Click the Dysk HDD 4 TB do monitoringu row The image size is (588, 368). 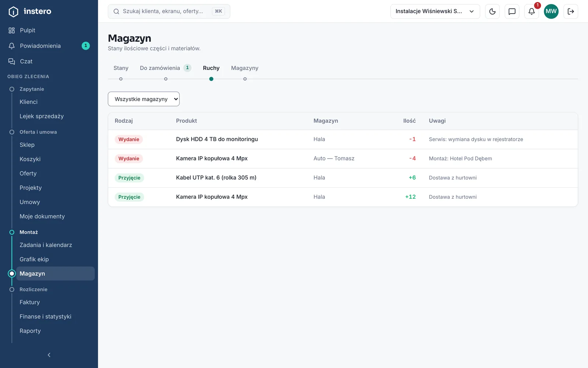pos(343,139)
